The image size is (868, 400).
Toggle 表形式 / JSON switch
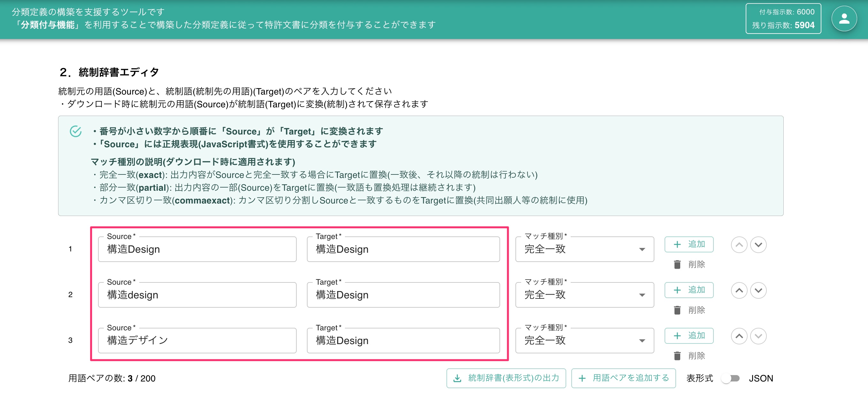click(731, 378)
